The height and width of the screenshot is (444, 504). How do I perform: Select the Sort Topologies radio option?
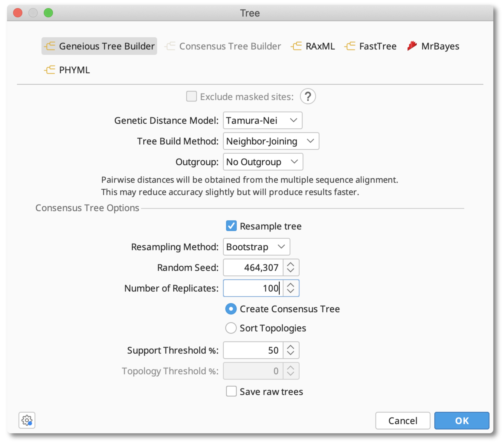click(231, 328)
